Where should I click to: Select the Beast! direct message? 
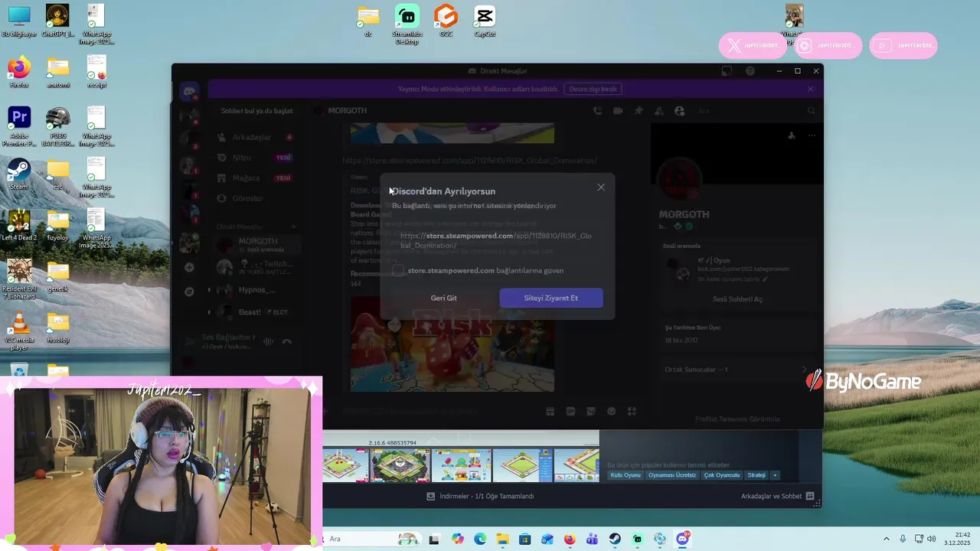[256, 312]
